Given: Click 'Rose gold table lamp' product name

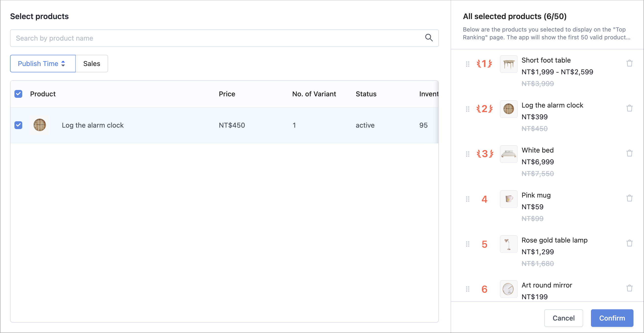Looking at the screenshot, I should coord(554,240).
